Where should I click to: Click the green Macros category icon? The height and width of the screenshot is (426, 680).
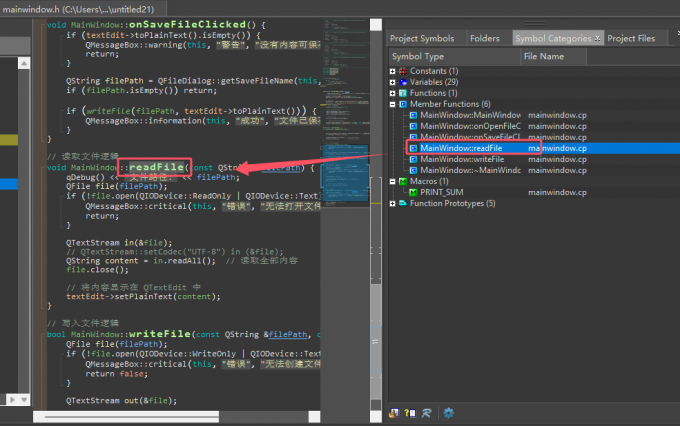[x=403, y=181]
